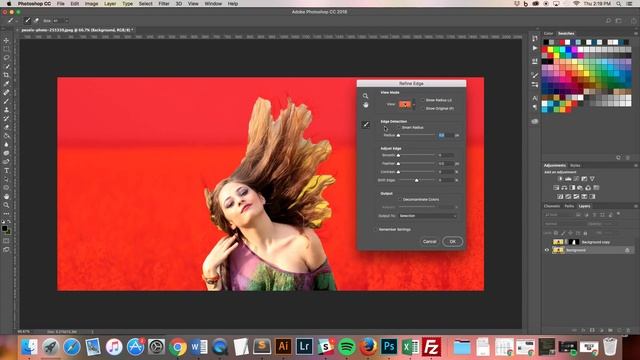Click Erase Refinements tool in options bar
The image size is (640, 360).
point(36,20)
